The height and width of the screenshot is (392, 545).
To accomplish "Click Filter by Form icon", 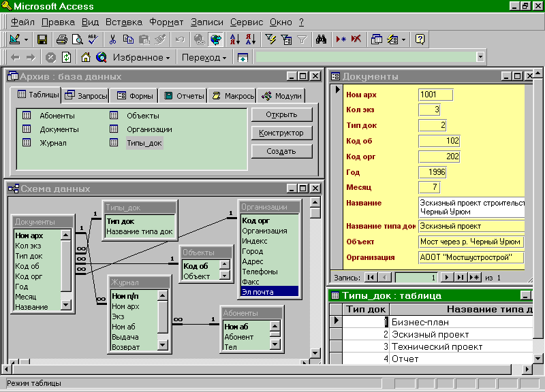I will pyautogui.click(x=286, y=39).
